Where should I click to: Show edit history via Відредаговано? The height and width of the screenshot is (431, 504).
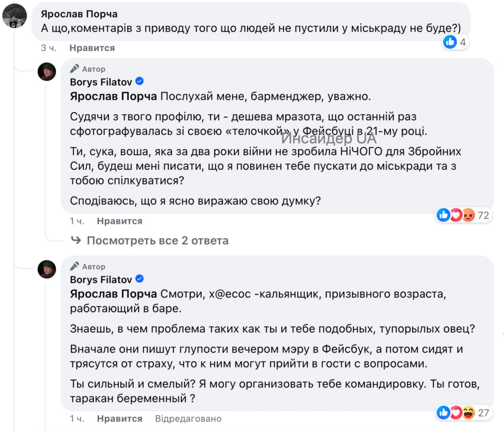point(188,419)
